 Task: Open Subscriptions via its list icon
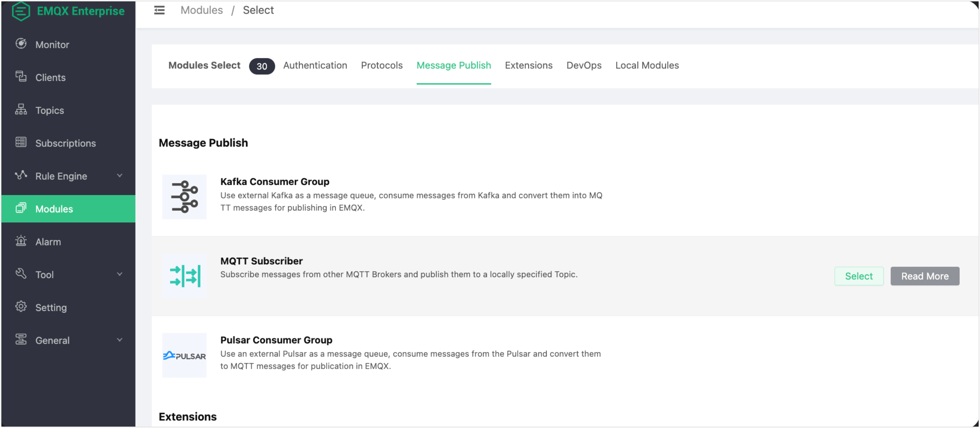coord(21,143)
